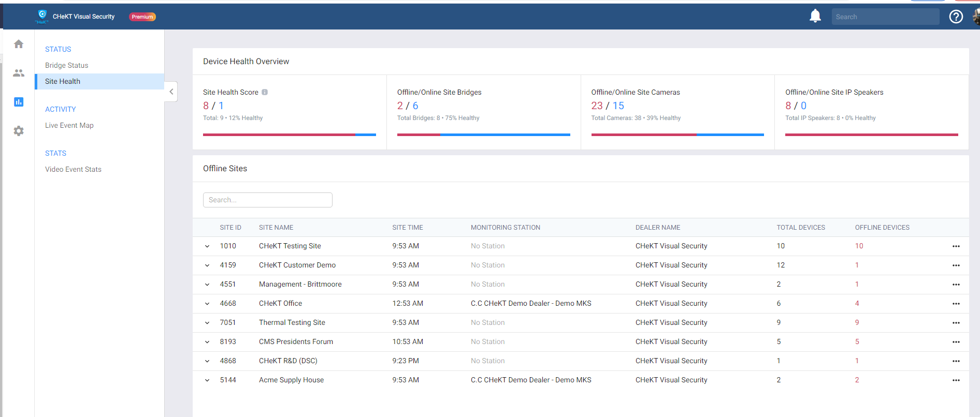Click the Site Cameras health bar
The width and height of the screenshot is (980, 417).
[678, 135]
